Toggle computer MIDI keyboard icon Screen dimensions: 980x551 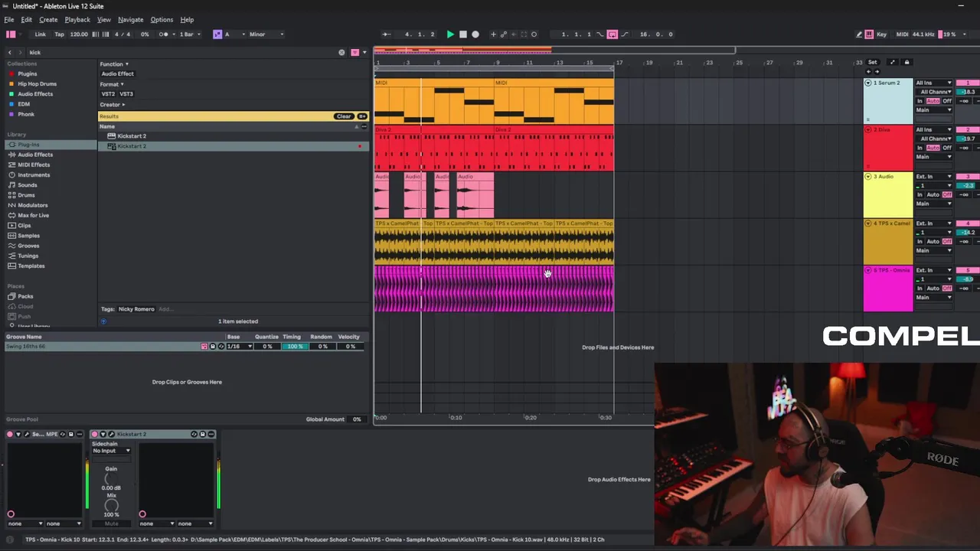click(x=869, y=34)
